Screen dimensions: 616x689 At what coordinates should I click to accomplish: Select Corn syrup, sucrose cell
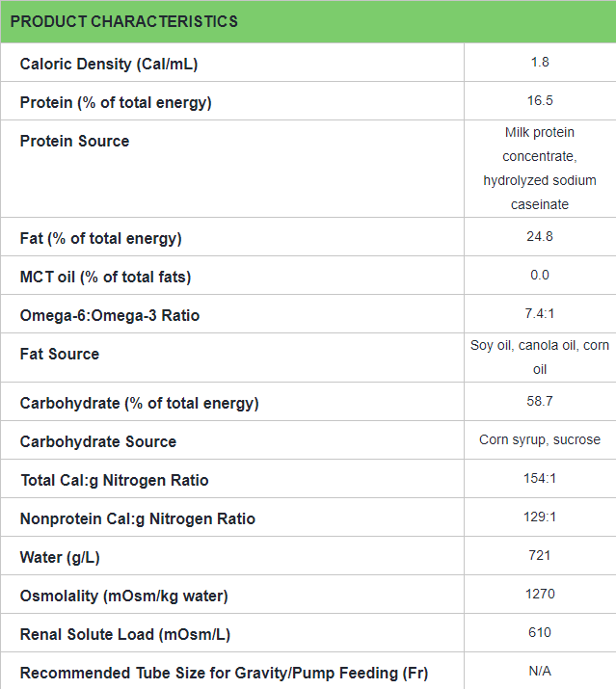click(540, 439)
